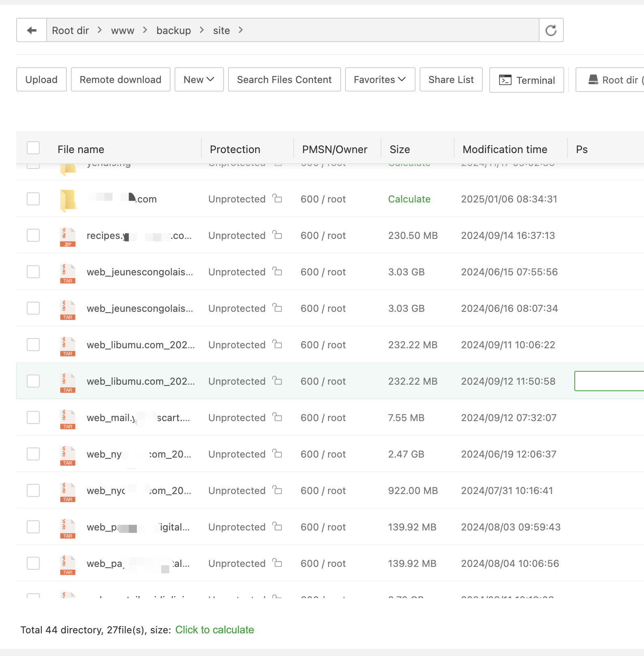Click the yellow folder icon dated 2025/01/06

(68, 200)
